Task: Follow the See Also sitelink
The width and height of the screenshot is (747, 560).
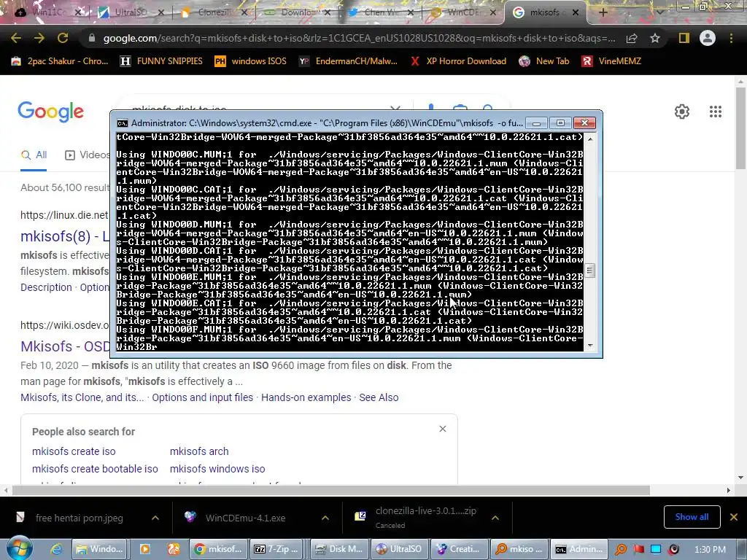Action: (x=379, y=397)
